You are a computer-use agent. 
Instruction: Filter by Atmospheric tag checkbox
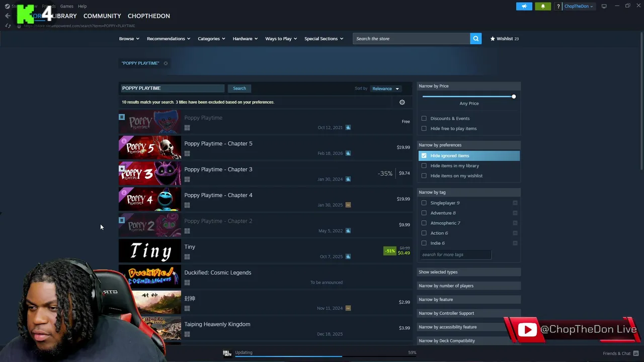tap(424, 223)
